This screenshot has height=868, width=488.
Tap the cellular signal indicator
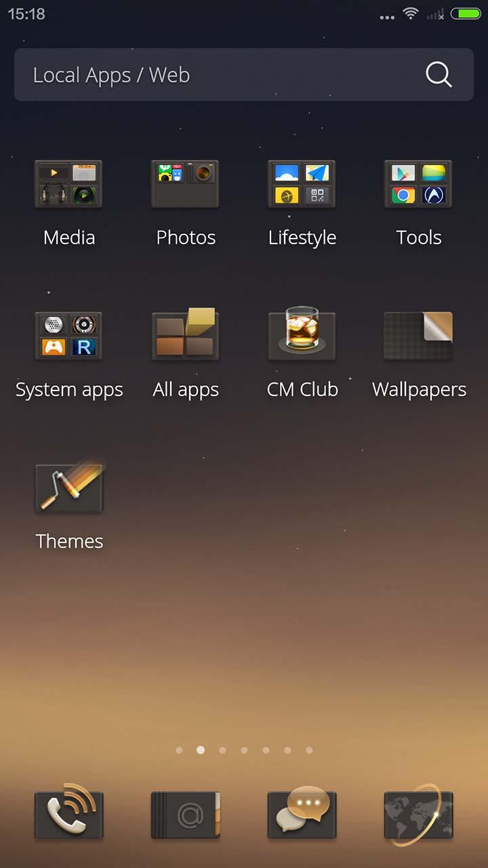[435, 14]
